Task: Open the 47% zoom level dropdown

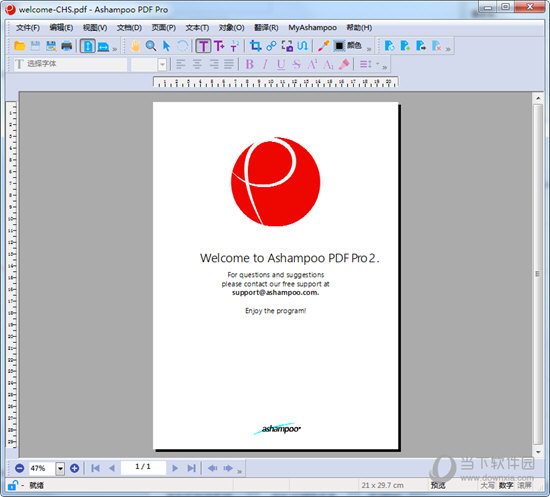Action: [x=60, y=468]
